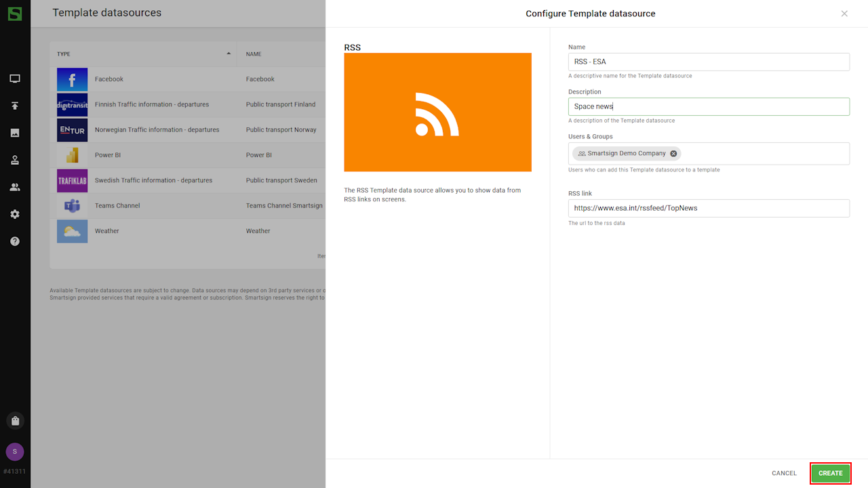Viewport: 868px width, 488px height.
Task: Click the Description field with Space news
Action: [709, 106]
